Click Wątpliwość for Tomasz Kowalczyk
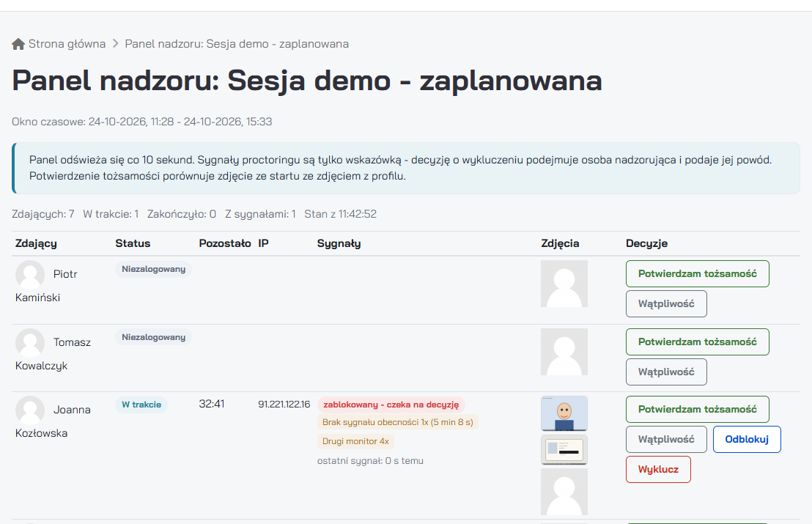The width and height of the screenshot is (812, 524). coord(666,372)
